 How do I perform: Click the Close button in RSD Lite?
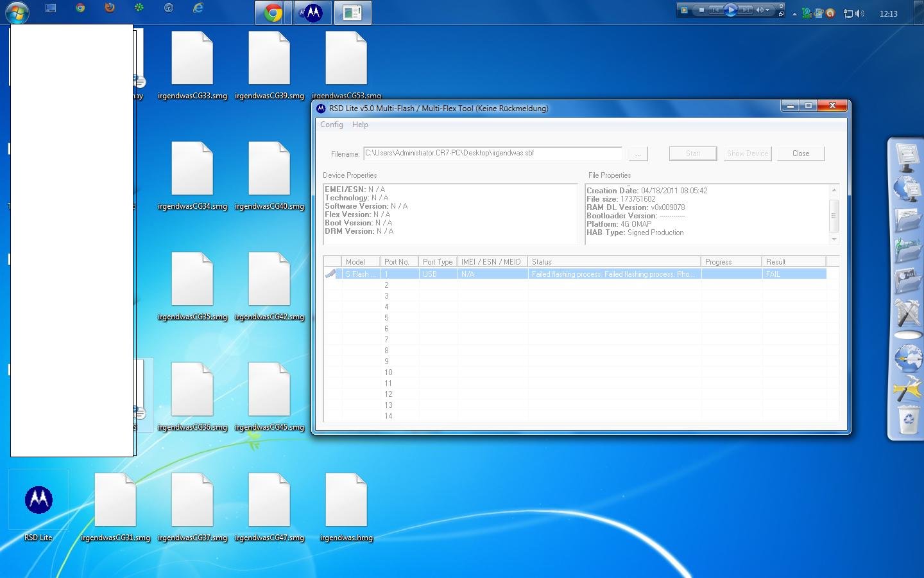click(x=801, y=153)
